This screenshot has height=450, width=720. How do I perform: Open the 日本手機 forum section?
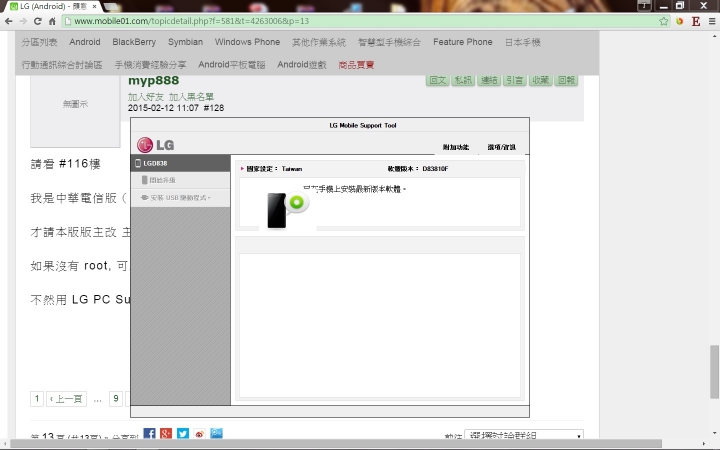523,42
